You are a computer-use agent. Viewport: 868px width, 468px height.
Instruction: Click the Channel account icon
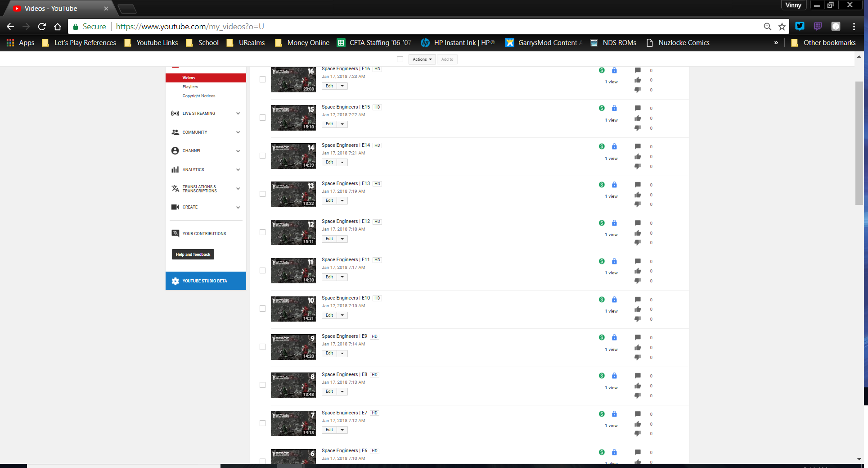click(175, 151)
